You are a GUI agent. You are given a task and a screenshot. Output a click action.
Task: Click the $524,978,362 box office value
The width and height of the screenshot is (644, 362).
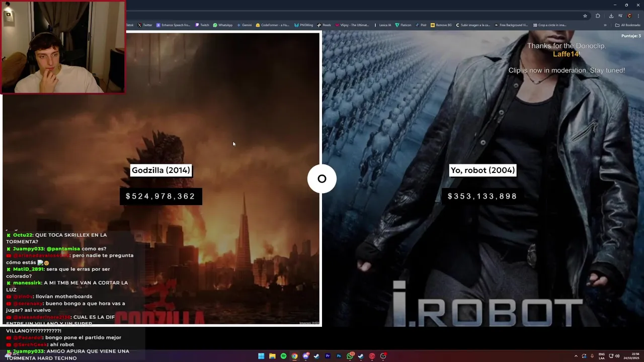pos(160,196)
